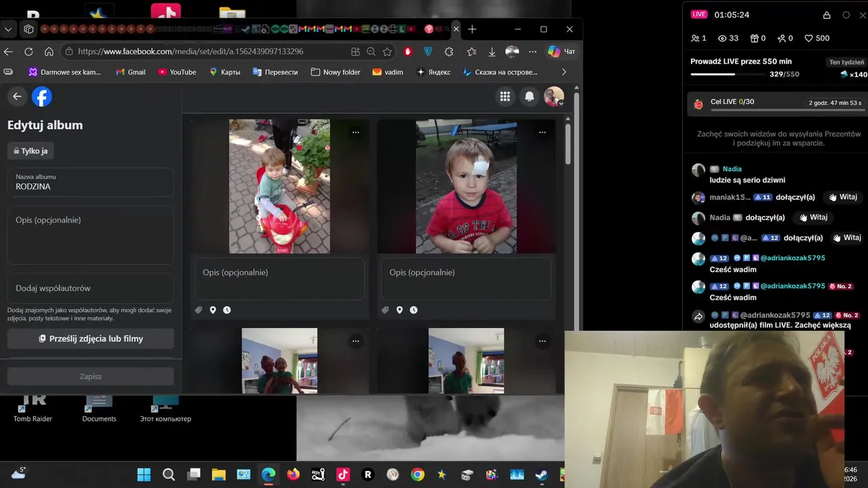
Task: Open Edge settings three-dots menu
Action: (533, 52)
